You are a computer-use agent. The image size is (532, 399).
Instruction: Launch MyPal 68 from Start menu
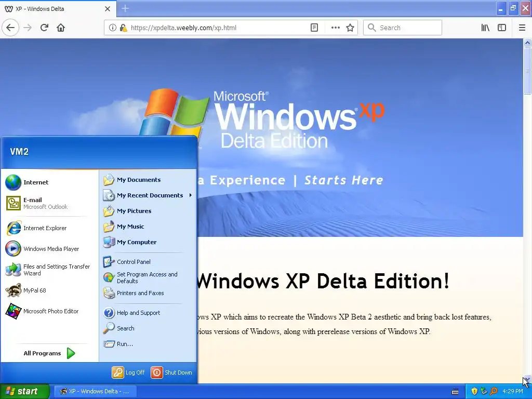coord(49,290)
